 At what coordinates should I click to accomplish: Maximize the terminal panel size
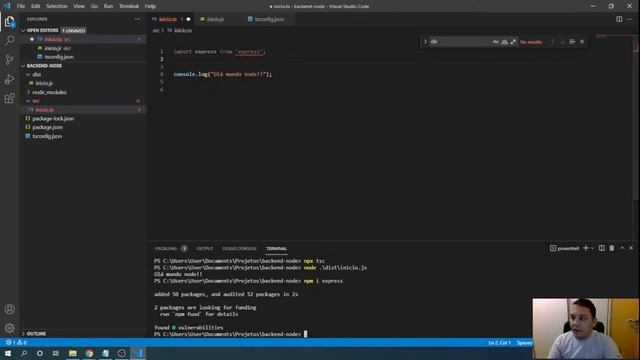622,248
